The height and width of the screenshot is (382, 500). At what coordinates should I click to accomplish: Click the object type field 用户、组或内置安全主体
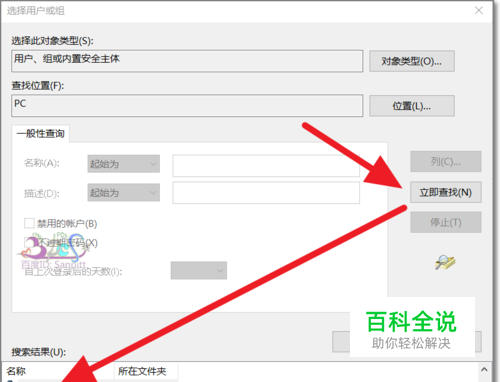187,61
